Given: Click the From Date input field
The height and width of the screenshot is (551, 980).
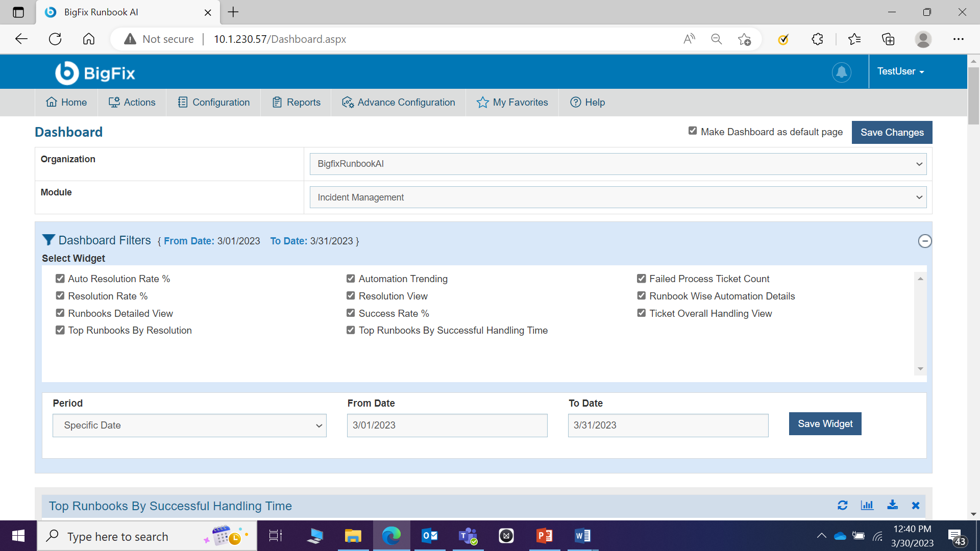Looking at the screenshot, I should pos(447,425).
